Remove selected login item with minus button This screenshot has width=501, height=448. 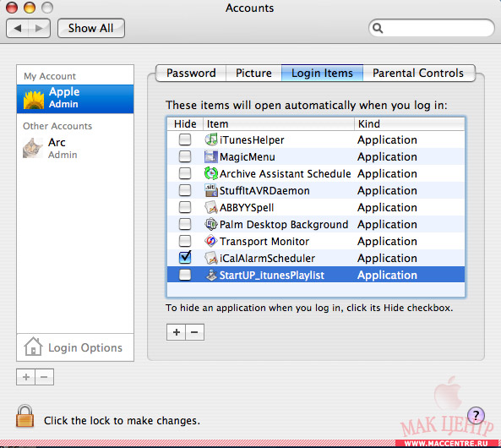pyautogui.click(x=194, y=332)
